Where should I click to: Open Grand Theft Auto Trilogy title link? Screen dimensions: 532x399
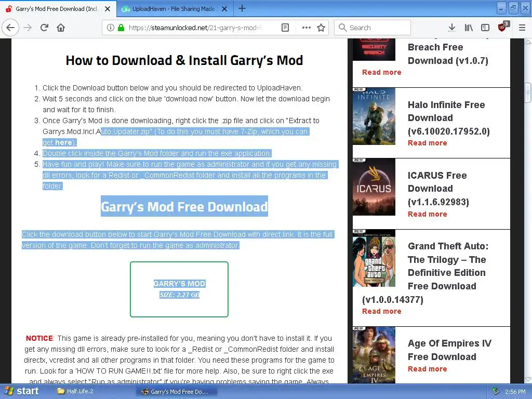click(448, 266)
